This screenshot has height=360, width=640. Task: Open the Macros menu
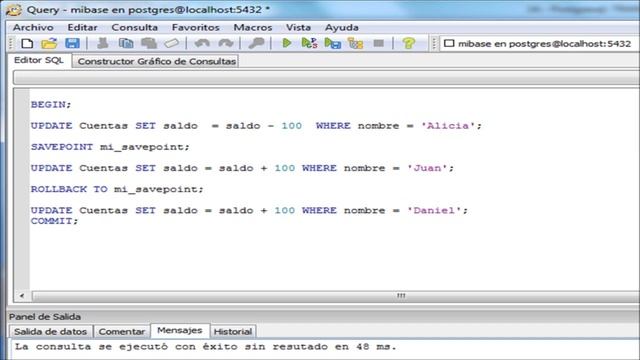(253, 27)
